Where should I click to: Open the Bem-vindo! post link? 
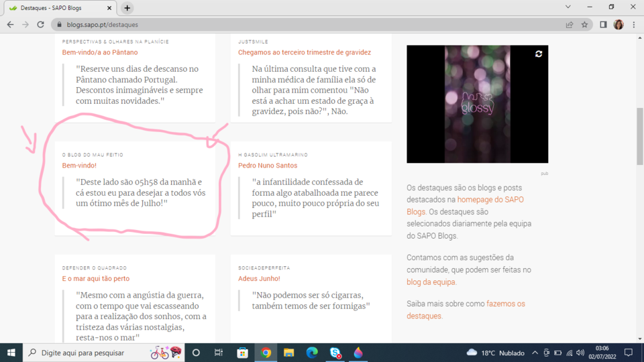(79, 166)
